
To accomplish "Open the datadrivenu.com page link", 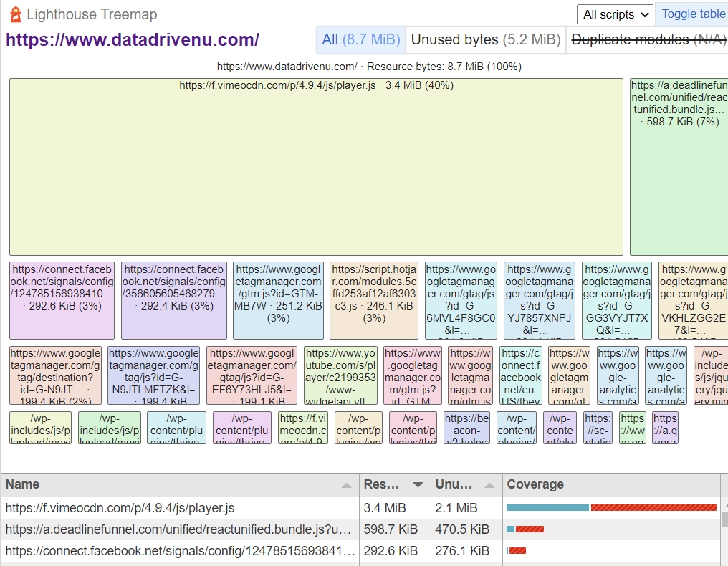I will pos(133,39).
